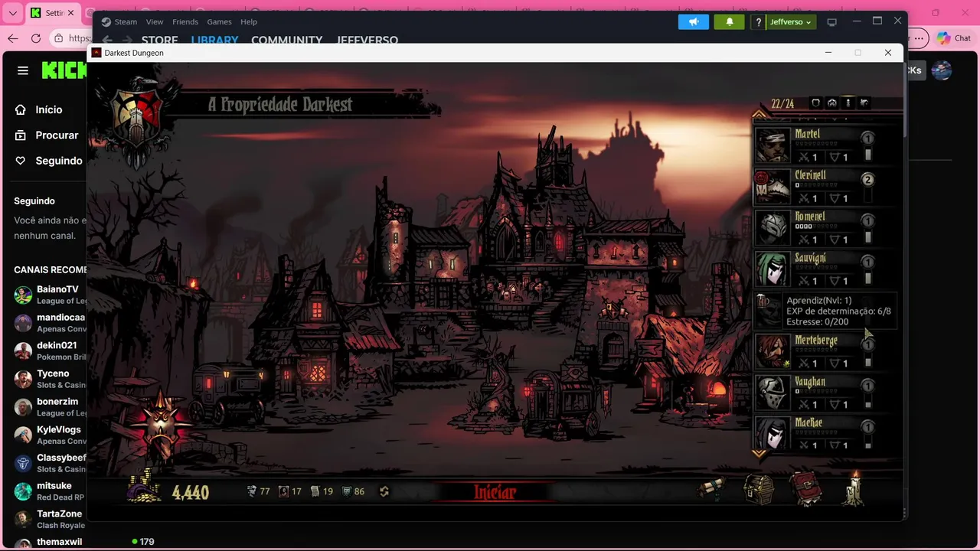This screenshot has height=551, width=980.
Task: Select Merteberge's hero portrait
Action: coord(773,351)
